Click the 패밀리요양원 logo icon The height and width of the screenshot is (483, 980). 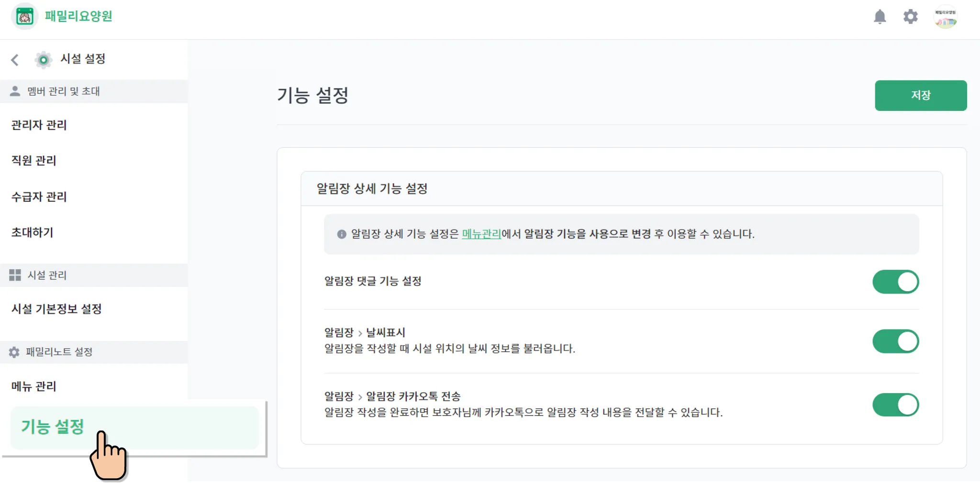pyautogui.click(x=24, y=17)
